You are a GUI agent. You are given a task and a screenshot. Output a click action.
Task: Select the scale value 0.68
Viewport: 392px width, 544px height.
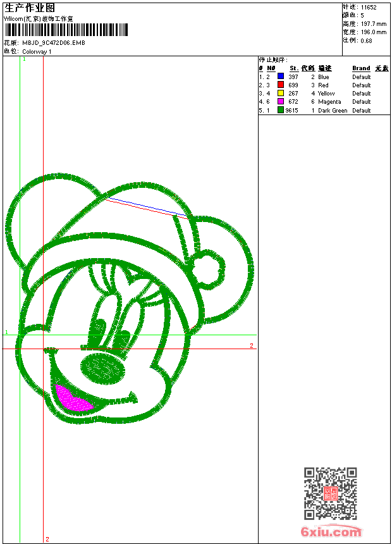(366, 41)
